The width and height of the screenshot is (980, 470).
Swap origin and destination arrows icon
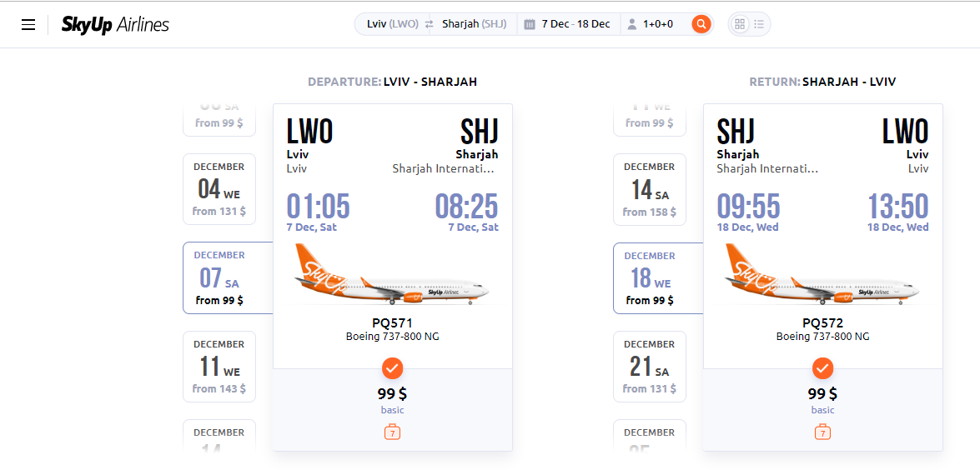(429, 24)
